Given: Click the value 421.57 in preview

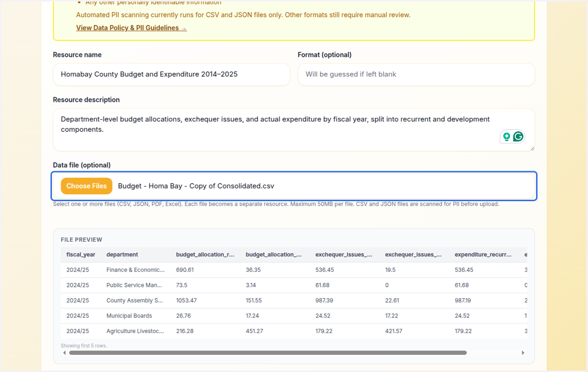Looking at the screenshot, I should tap(393, 331).
